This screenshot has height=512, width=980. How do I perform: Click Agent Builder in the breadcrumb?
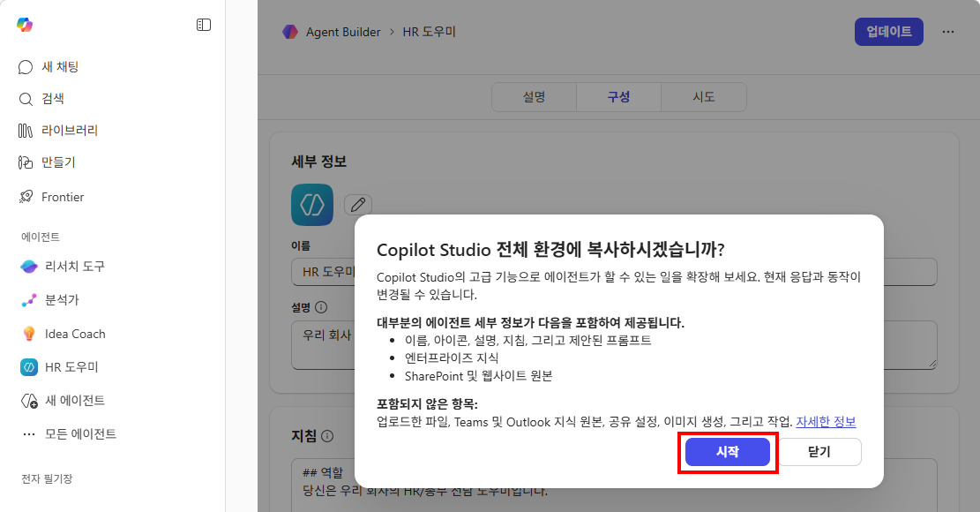click(x=343, y=32)
